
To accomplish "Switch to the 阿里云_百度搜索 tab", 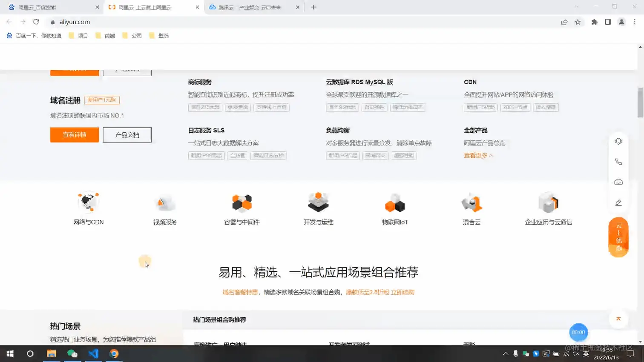I will tap(47, 7).
